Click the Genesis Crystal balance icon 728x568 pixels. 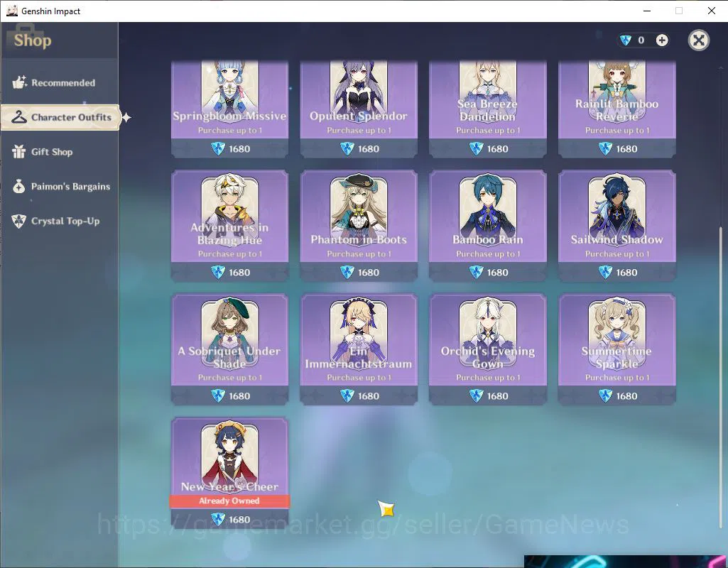[626, 40]
